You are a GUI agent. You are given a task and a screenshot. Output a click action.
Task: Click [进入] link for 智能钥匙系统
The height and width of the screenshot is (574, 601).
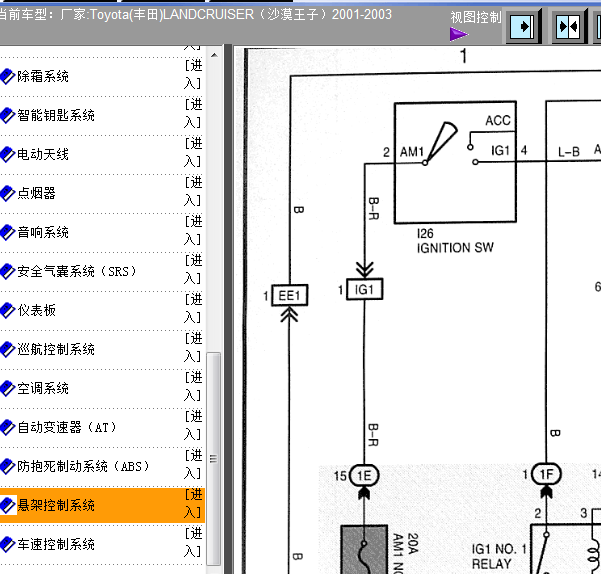pos(193,114)
